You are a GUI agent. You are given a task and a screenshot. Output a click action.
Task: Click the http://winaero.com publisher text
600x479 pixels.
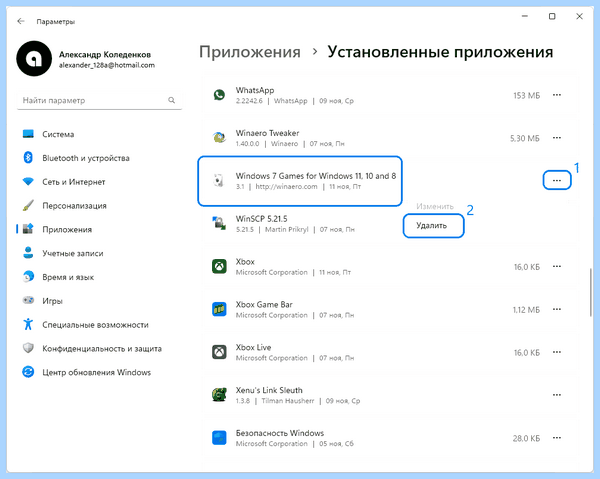[286, 187]
